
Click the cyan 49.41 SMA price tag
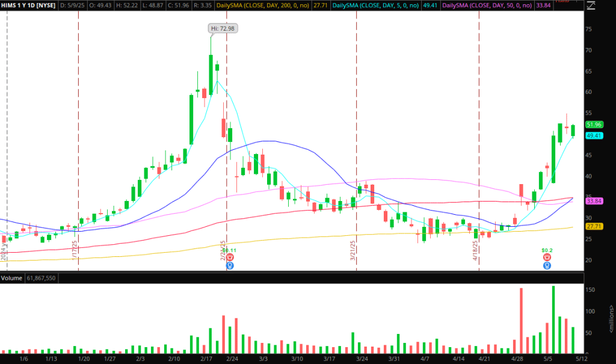click(594, 135)
